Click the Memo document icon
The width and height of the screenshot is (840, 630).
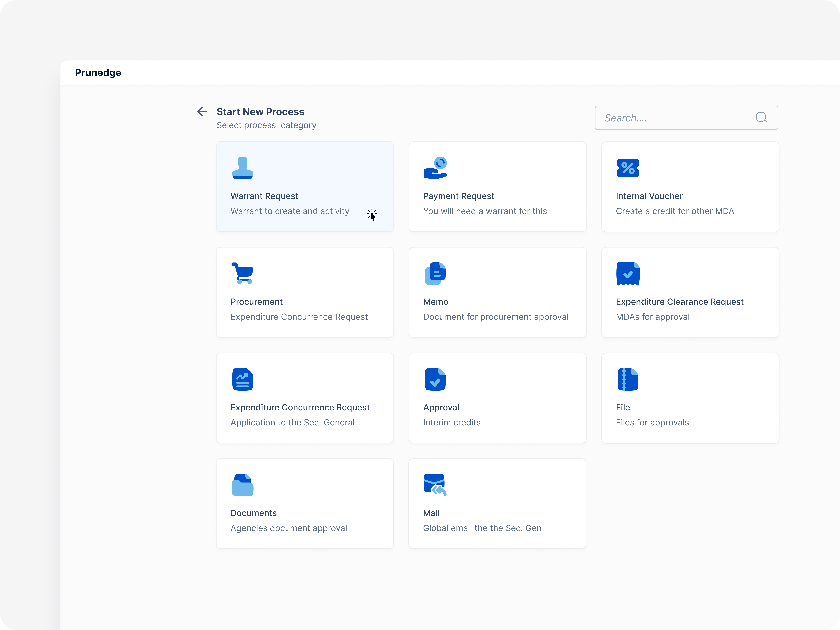[435, 273]
